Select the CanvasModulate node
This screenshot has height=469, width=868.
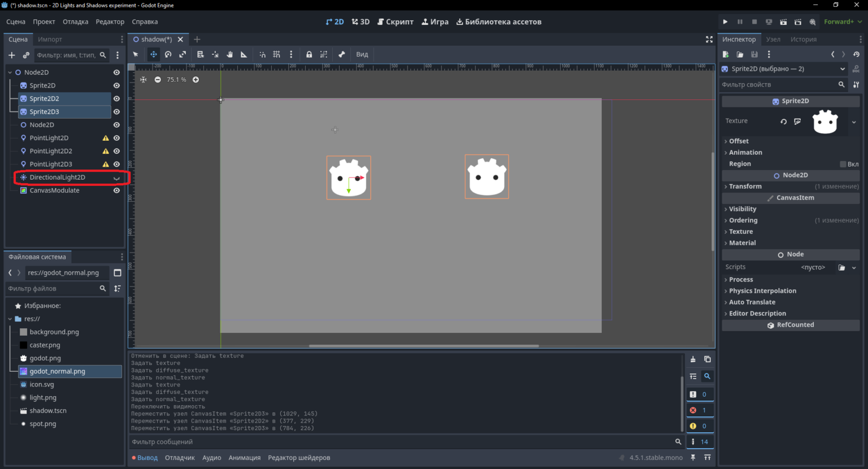coord(54,190)
